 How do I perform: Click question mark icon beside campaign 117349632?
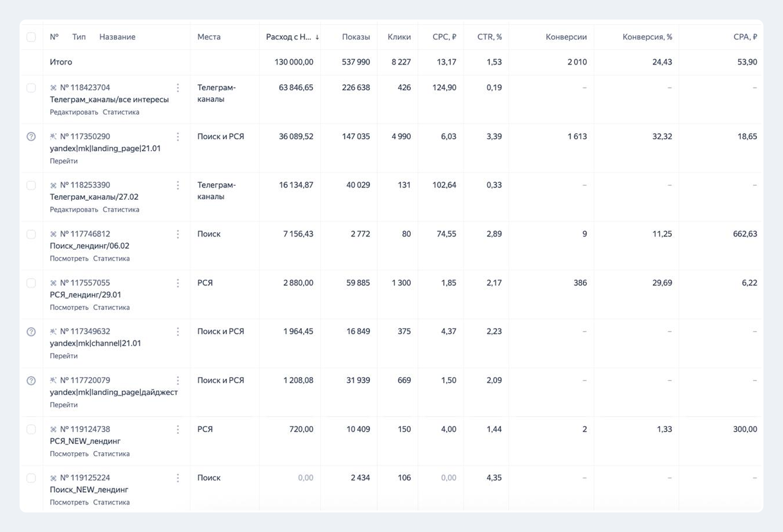31,332
